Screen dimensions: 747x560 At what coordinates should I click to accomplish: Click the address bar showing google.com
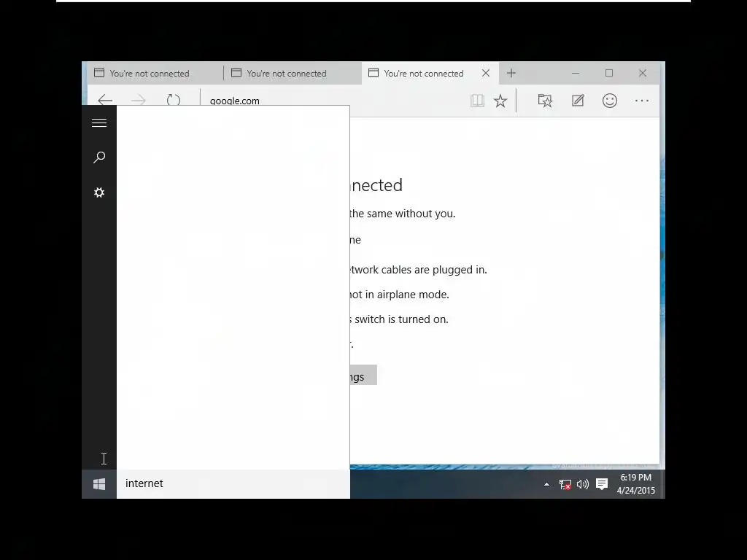tap(333, 101)
